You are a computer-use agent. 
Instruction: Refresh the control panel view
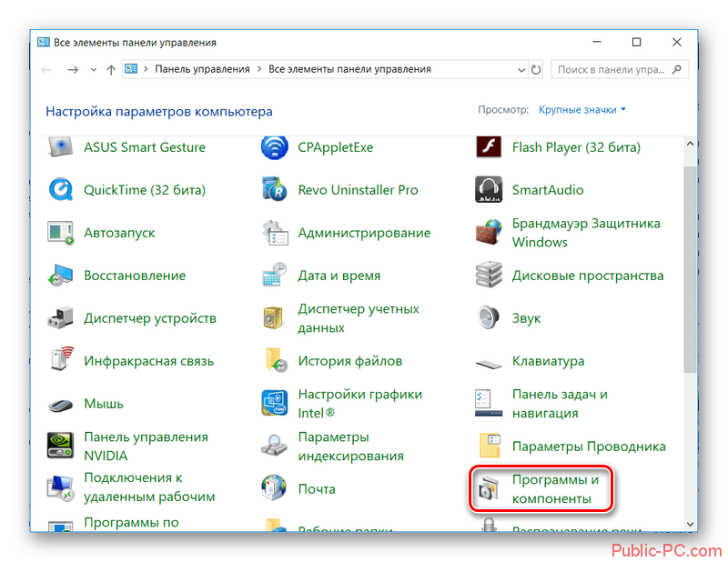(536, 70)
